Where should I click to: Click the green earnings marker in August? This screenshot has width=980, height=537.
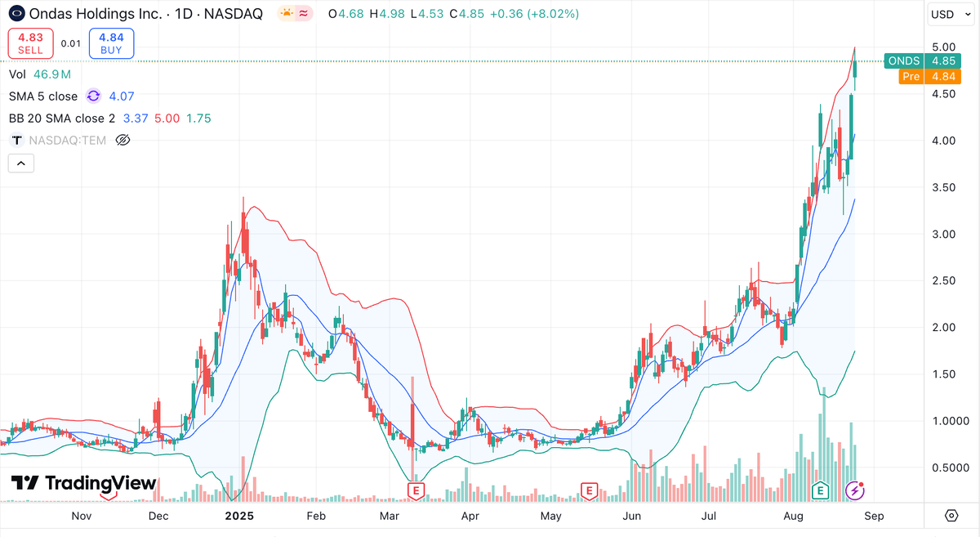click(821, 490)
